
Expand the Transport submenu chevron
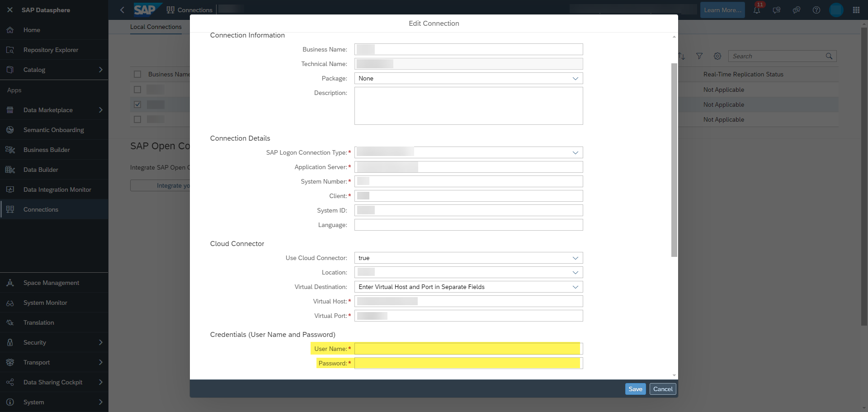100,362
